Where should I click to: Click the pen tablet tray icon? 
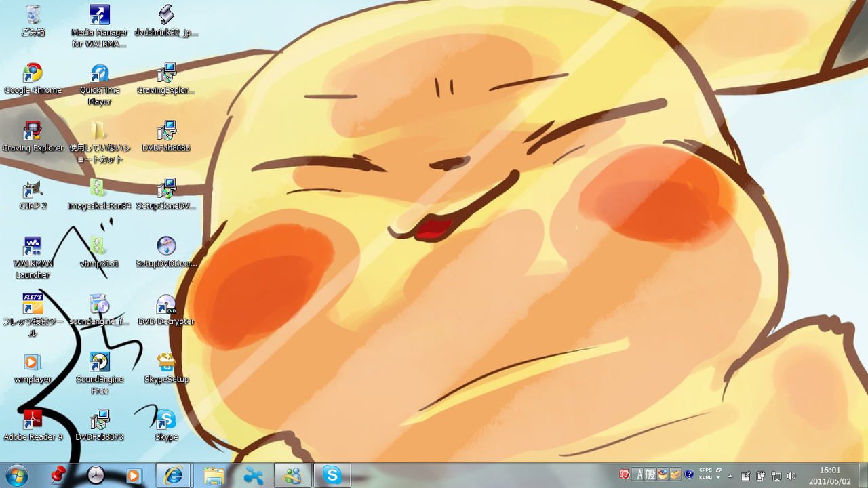coord(746,476)
